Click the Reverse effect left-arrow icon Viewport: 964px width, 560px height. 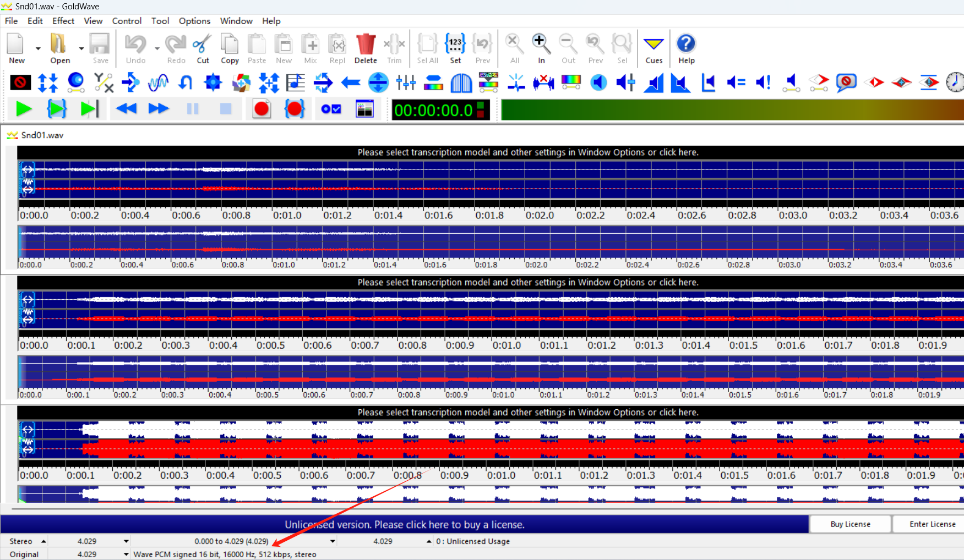point(351,83)
